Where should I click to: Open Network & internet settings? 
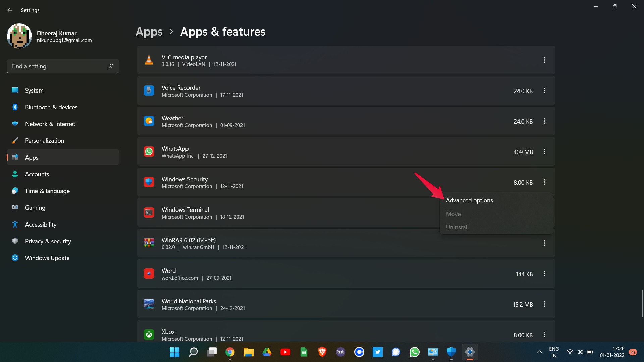pos(63,124)
